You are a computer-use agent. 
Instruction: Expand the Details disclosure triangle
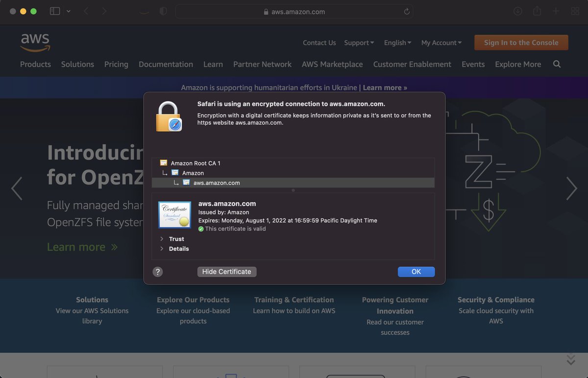click(162, 249)
